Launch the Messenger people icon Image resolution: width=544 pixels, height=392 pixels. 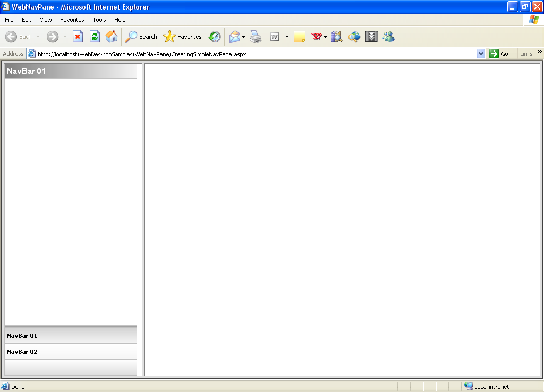pyautogui.click(x=388, y=37)
